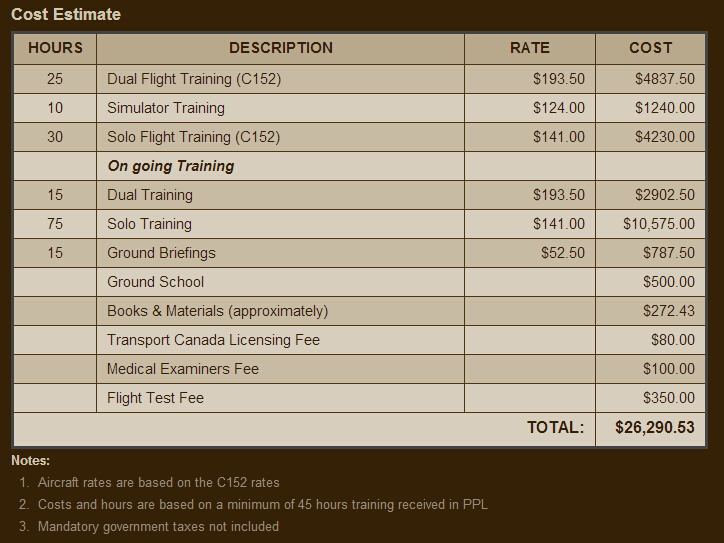Click the RATE column header
This screenshot has width=724, height=543.
pos(530,48)
